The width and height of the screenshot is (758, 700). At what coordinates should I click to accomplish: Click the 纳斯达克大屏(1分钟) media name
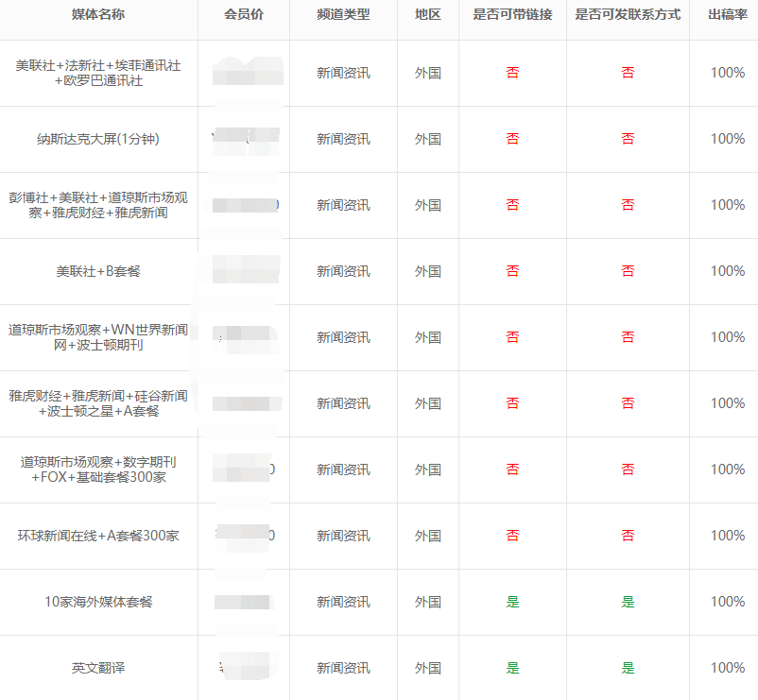pyautogui.click(x=98, y=139)
